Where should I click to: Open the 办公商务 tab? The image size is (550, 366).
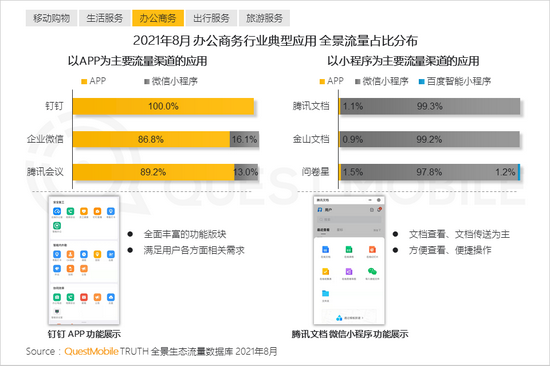(x=158, y=18)
